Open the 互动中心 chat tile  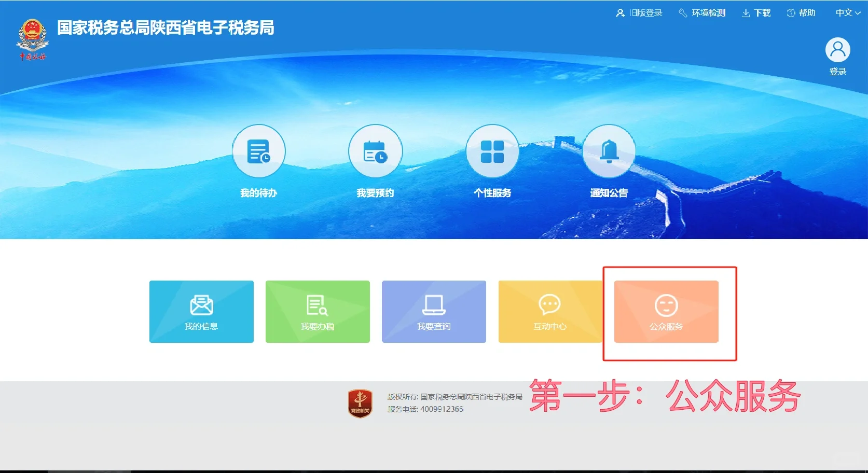550,311
